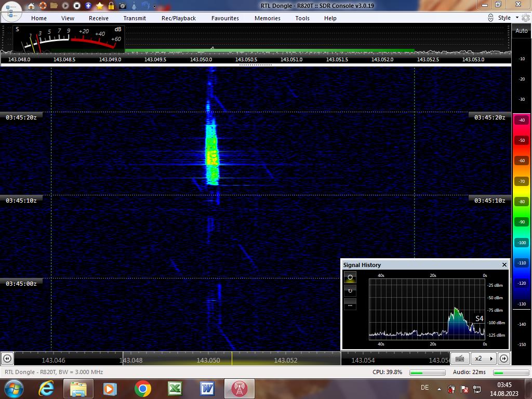
Task: Open Internet Explorer from the taskbar
Action: 46,389
